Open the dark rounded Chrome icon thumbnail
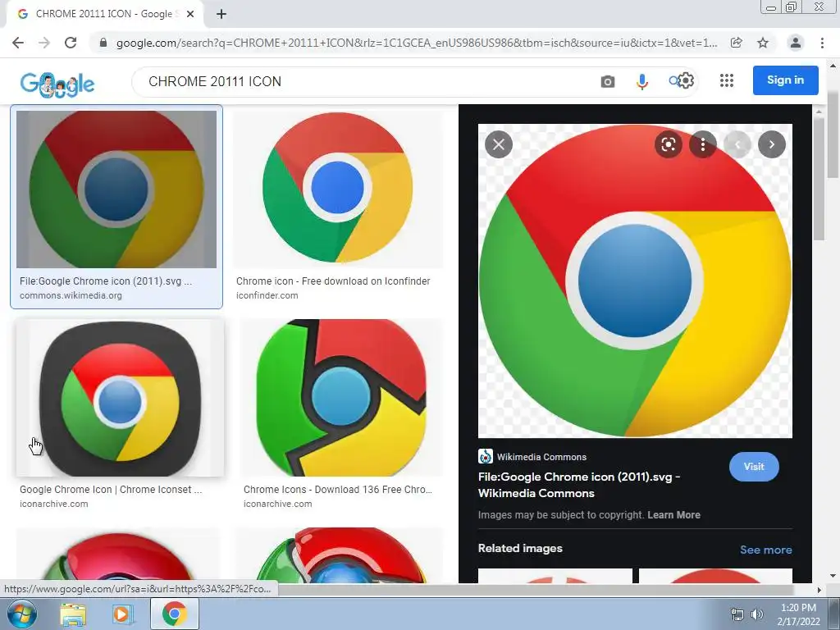Image resolution: width=840 pixels, height=630 pixels. [120, 398]
